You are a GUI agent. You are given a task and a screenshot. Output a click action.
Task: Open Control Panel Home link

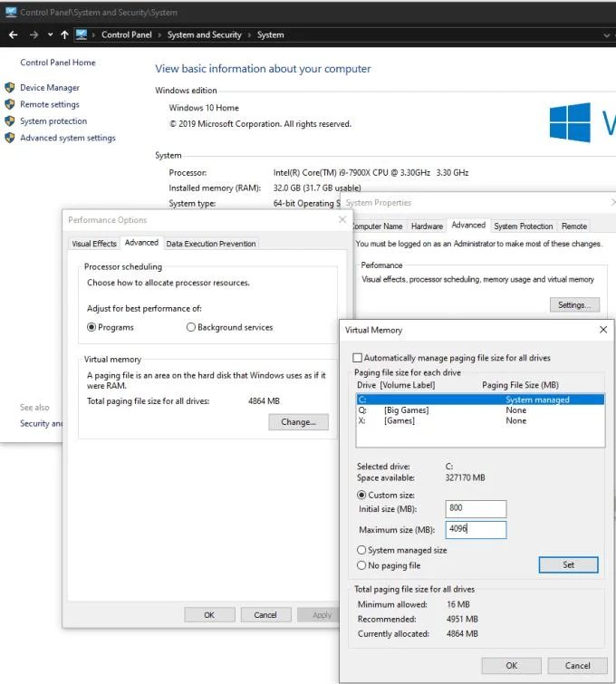[58, 63]
